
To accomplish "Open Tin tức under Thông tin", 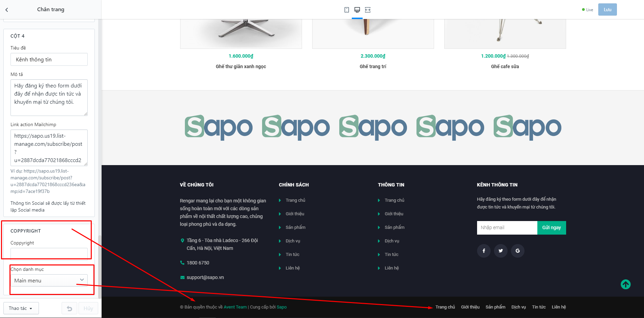I will point(391,255).
